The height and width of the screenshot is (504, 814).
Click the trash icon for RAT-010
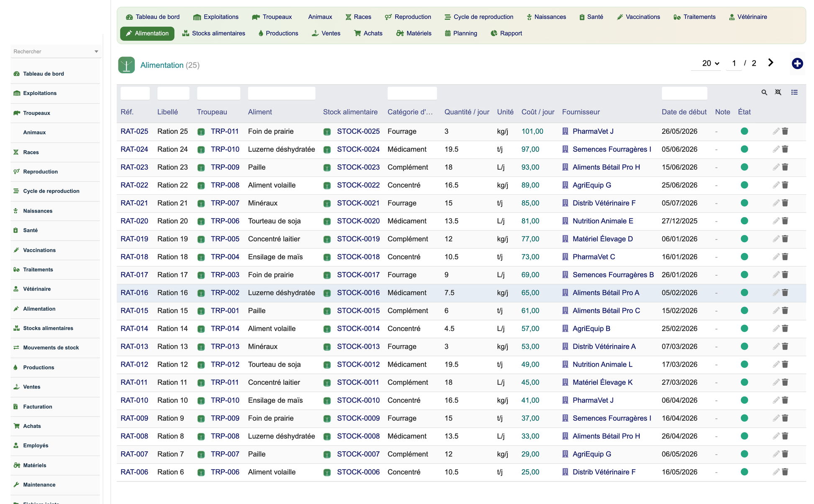(x=785, y=400)
